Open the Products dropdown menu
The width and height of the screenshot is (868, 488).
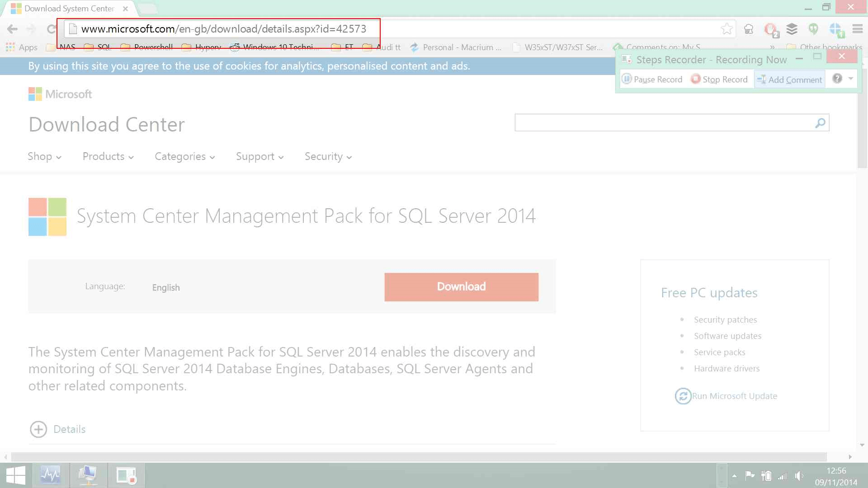[x=108, y=156]
